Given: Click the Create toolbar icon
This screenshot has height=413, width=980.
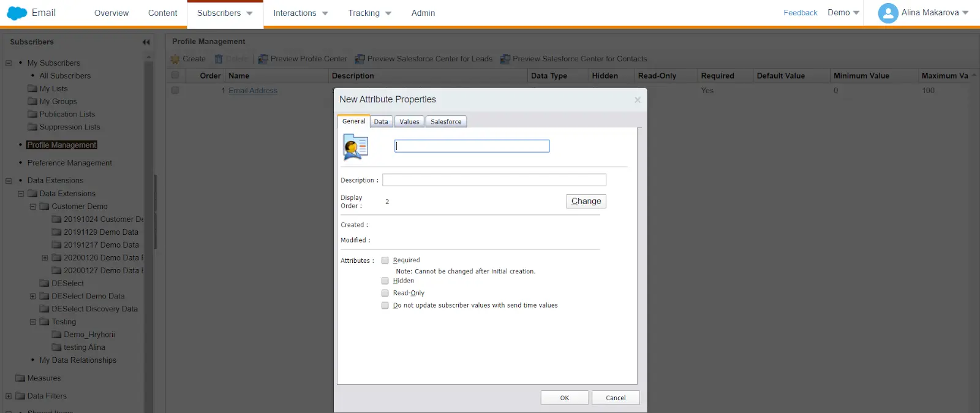Looking at the screenshot, I should click(x=175, y=59).
